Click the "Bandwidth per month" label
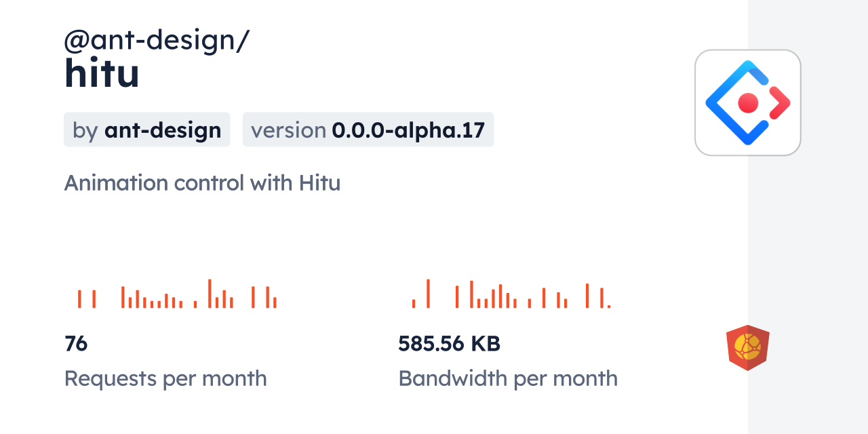Image resolution: width=868 pixels, height=434 pixels. [x=508, y=378]
